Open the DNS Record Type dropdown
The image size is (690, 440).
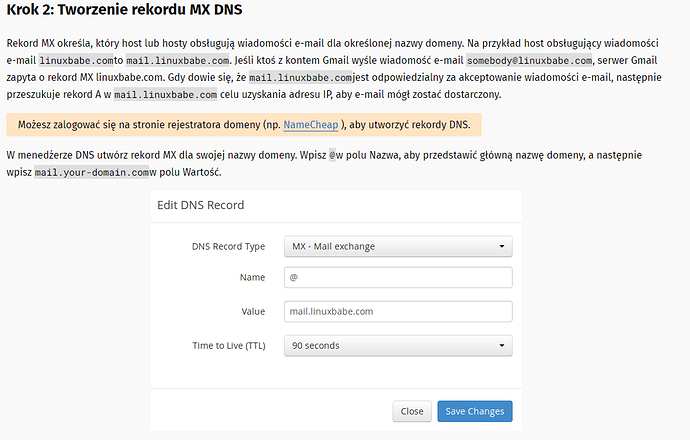click(398, 246)
